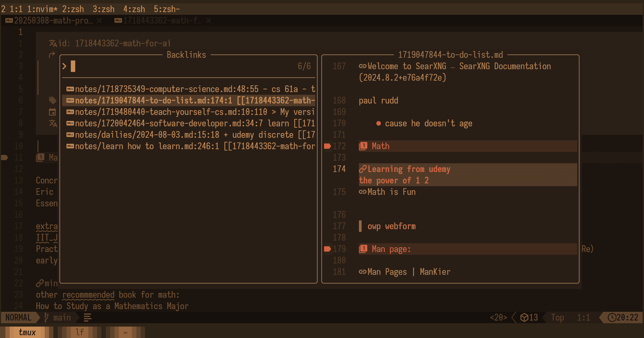Click the list lines icon in the statusline

[x=87, y=318]
